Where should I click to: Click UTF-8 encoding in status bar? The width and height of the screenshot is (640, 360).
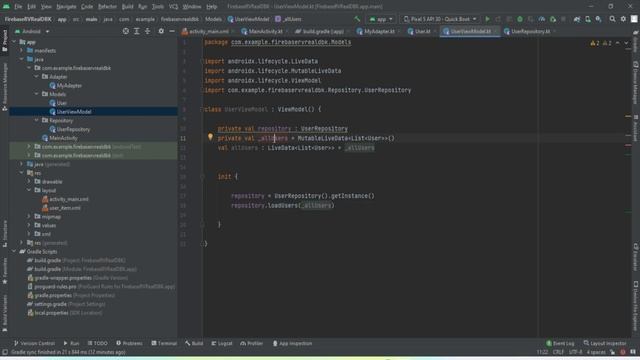tap(576, 352)
